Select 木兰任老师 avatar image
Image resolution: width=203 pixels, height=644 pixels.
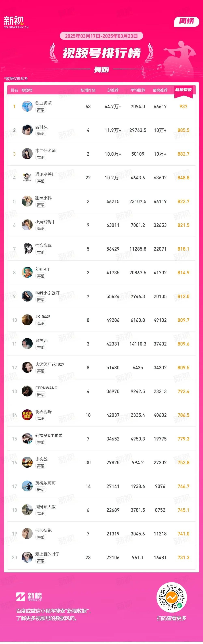(27, 154)
